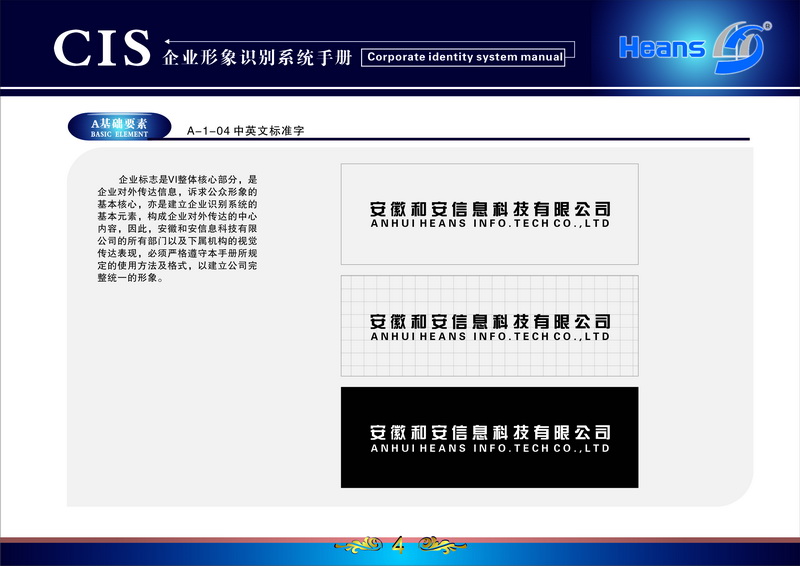The width and height of the screenshot is (800, 566).
Task: Click the grid-background company name sample
Action: coord(490,326)
